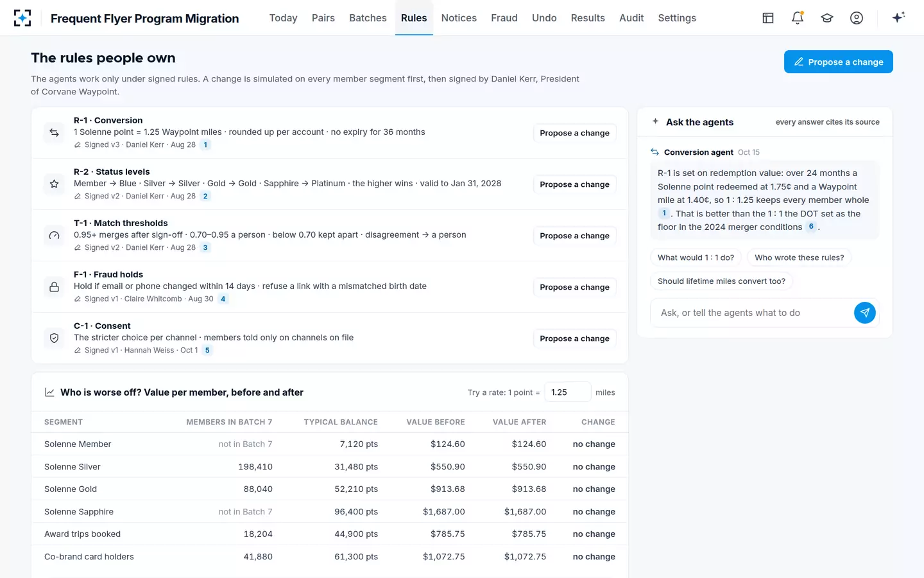Click the app logo in the header
This screenshot has width=924, height=578.
point(22,18)
